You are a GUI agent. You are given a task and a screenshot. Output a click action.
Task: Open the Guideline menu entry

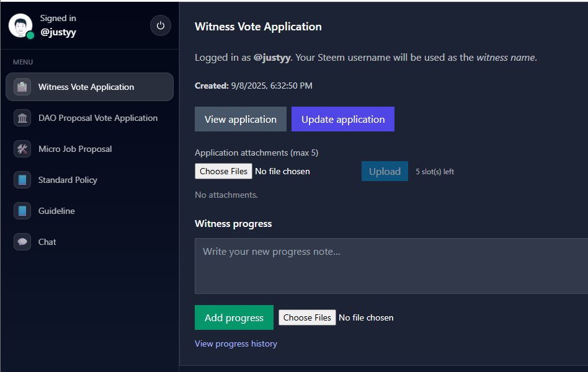coord(89,211)
